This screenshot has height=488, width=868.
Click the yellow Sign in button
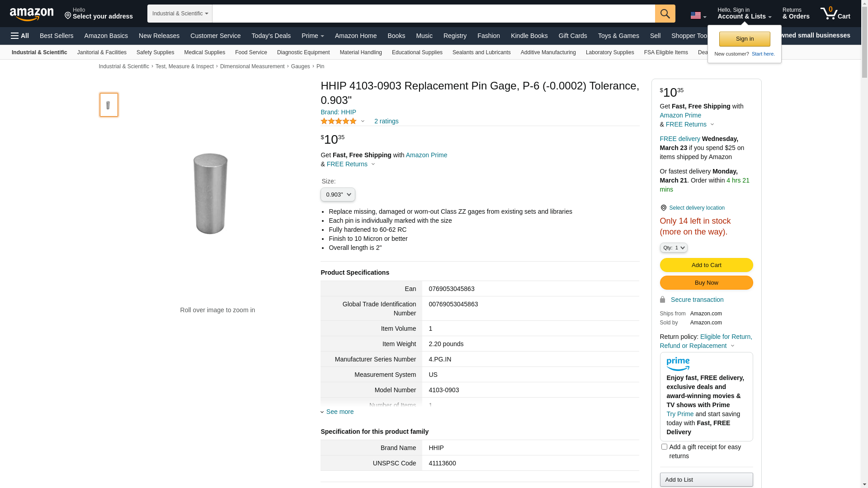745,39
